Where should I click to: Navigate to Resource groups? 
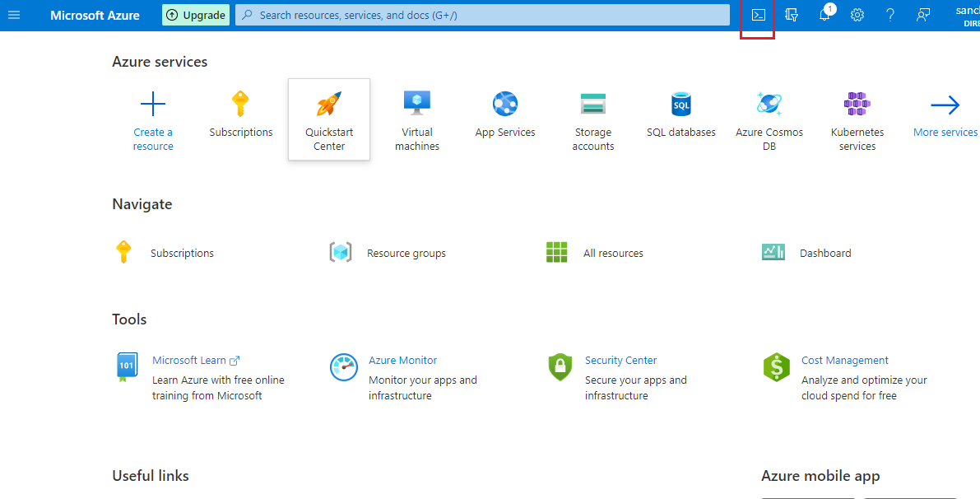coord(406,253)
